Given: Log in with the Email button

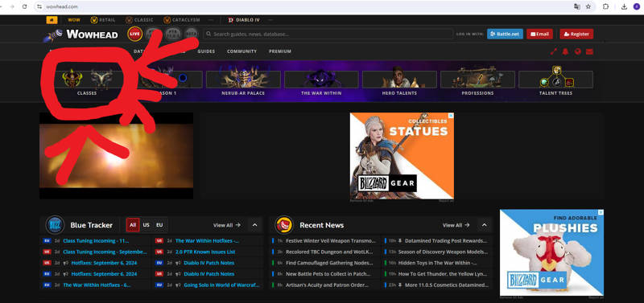Looking at the screenshot, I should tap(539, 34).
